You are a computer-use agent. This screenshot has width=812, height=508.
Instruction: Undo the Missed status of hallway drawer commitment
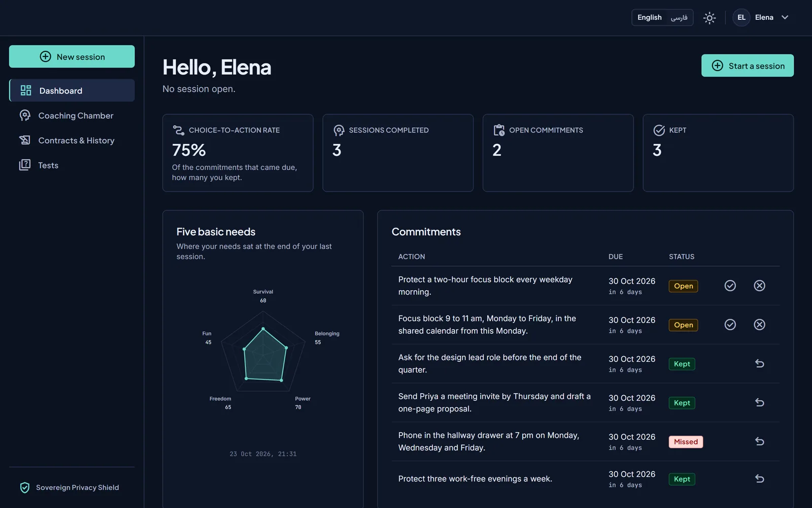759,441
